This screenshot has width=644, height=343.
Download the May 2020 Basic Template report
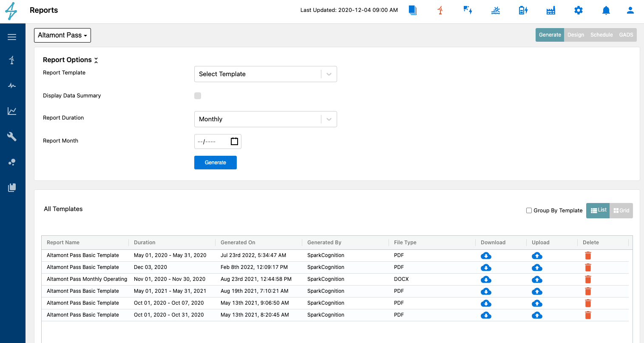pyautogui.click(x=486, y=256)
